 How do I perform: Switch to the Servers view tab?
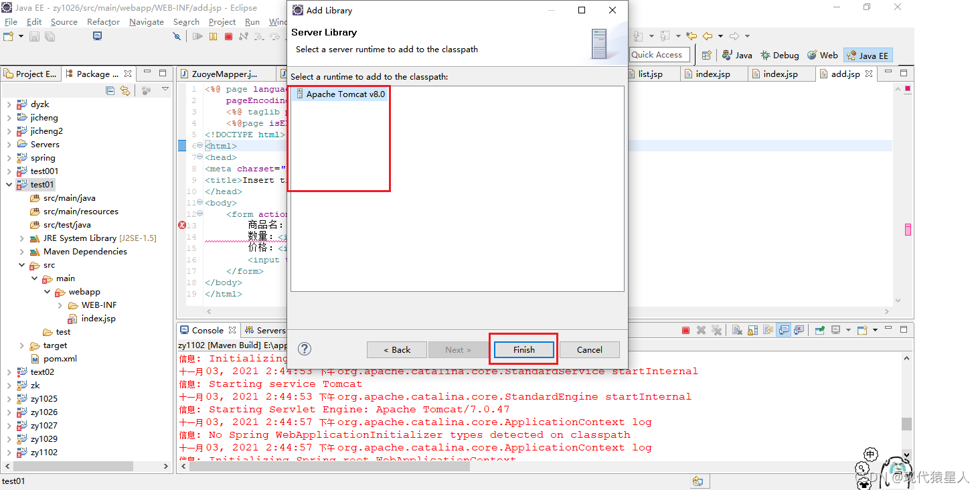coord(264,330)
